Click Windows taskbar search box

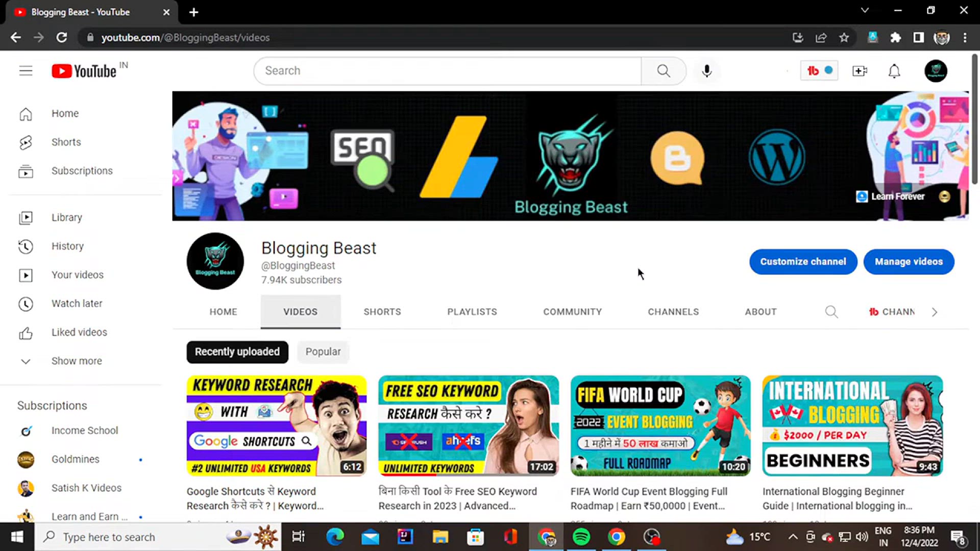pyautogui.click(x=158, y=537)
